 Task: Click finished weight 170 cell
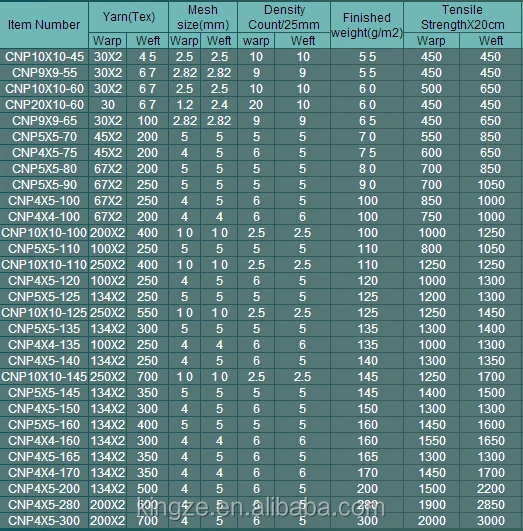point(368,473)
